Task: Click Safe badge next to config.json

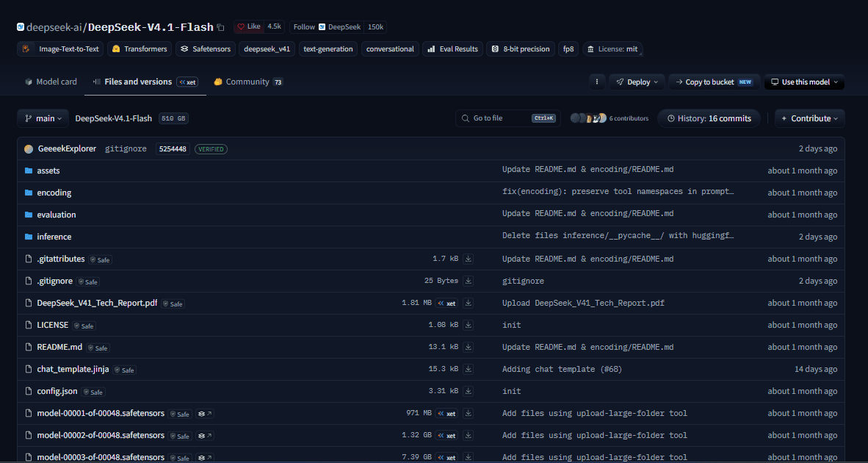Action: pos(93,392)
